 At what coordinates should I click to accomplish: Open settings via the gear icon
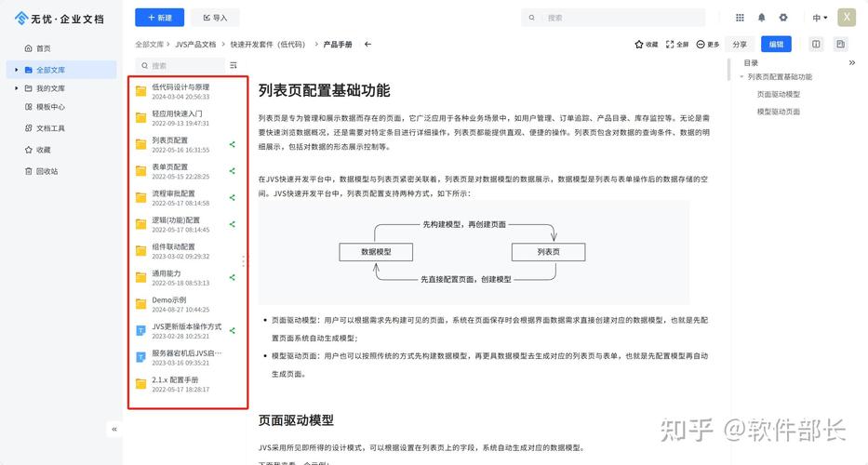click(783, 18)
